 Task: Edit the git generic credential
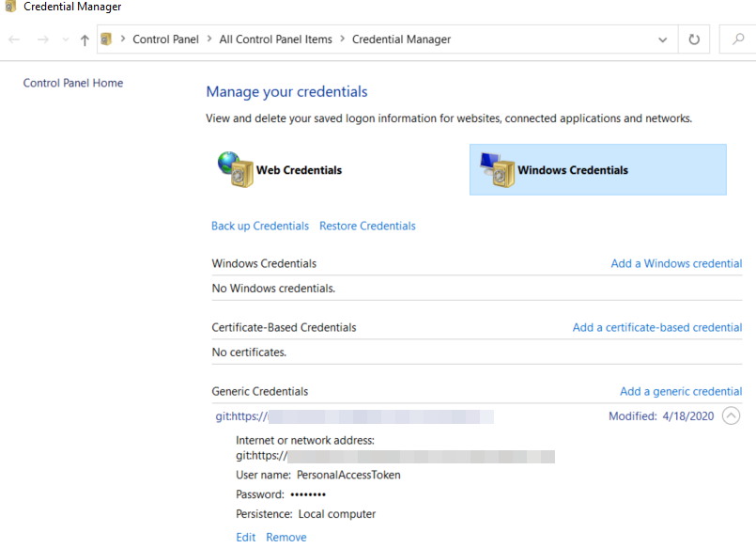[x=246, y=537]
